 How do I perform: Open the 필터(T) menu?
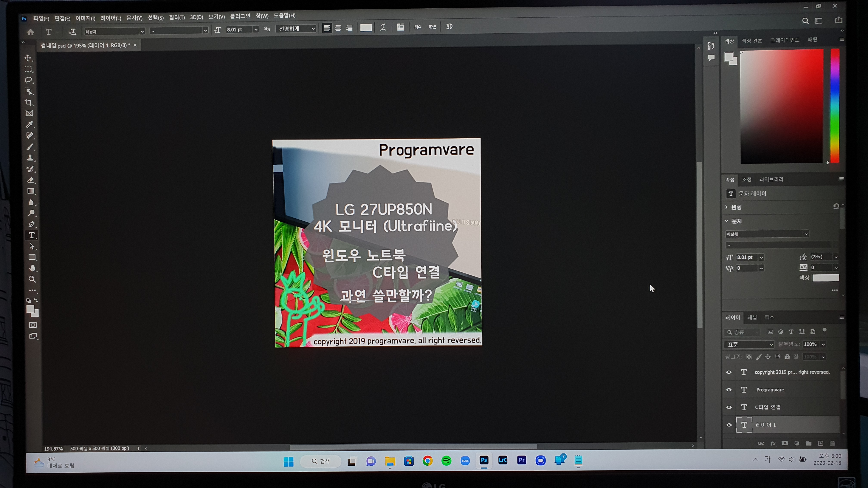[177, 17]
